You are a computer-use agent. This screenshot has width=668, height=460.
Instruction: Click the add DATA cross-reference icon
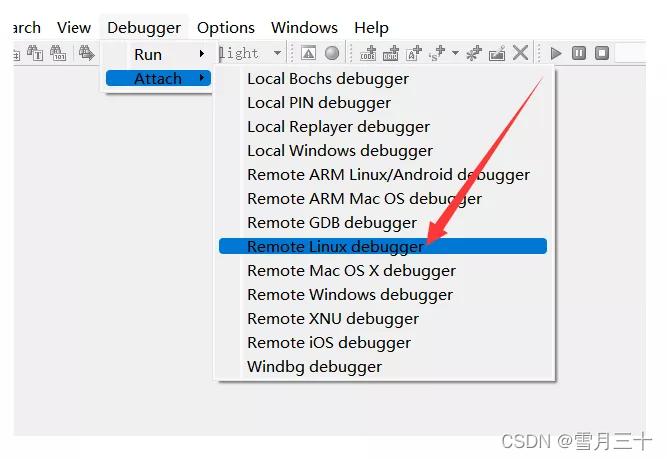391,53
